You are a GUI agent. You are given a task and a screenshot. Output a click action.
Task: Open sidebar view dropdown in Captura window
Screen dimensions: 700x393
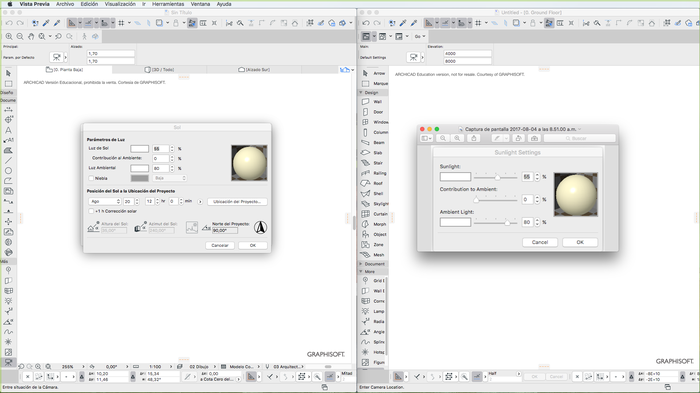[427, 138]
